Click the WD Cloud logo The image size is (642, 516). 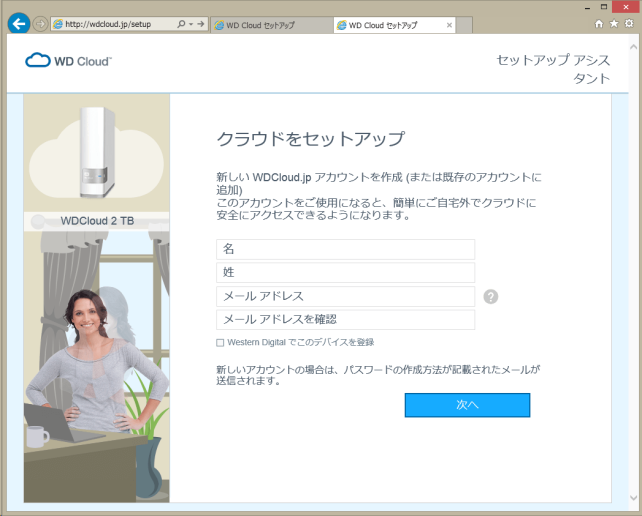click(68, 61)
